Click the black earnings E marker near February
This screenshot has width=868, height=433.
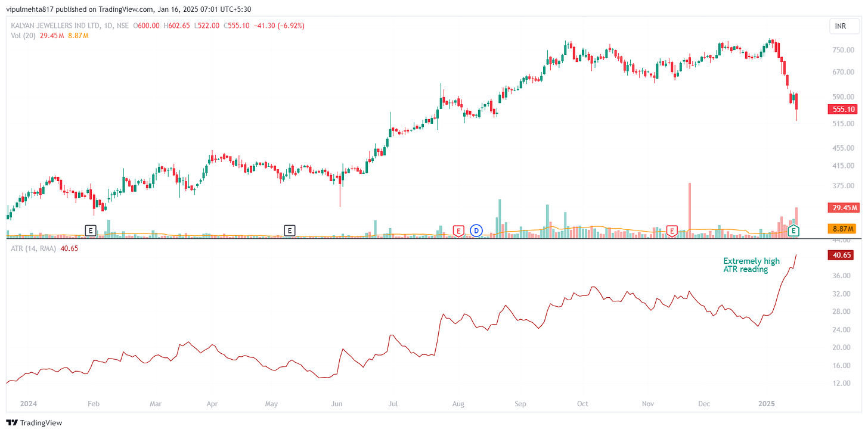point(91,230)
